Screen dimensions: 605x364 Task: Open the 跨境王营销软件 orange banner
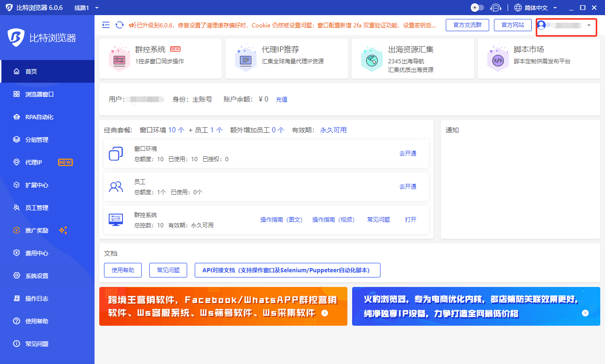click(223, 306)
